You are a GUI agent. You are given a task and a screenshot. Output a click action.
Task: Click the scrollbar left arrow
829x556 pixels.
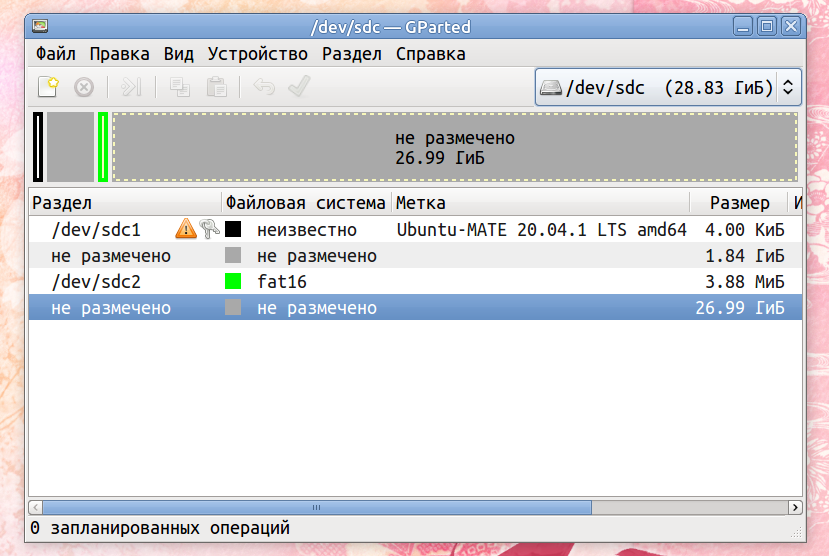tap(35, 507)
